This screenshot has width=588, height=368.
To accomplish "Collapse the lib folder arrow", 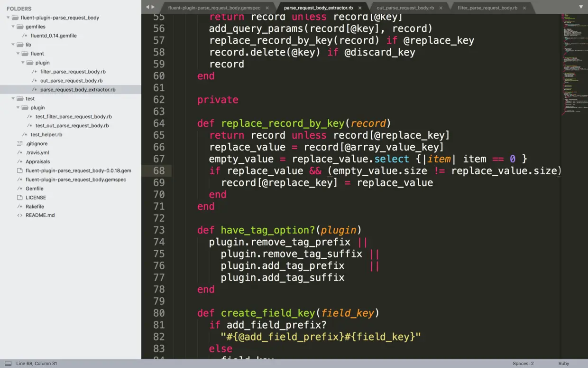I will coord(13,45).
